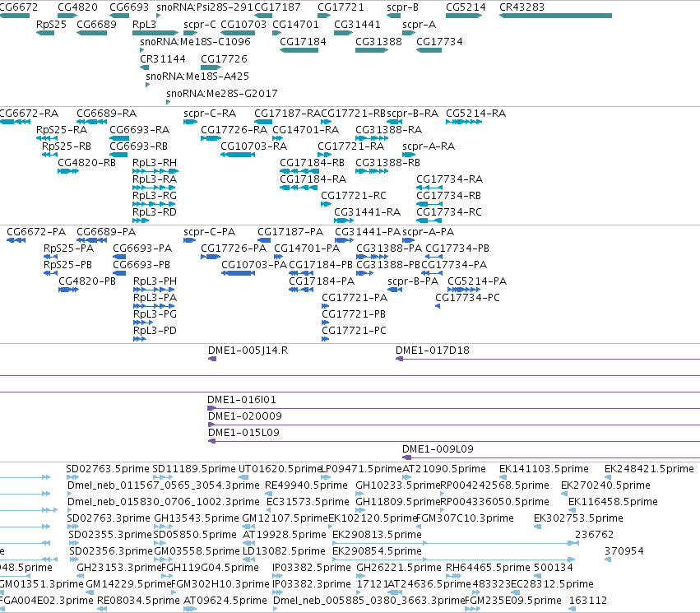Click the 236762 feature label

point(594,535)
